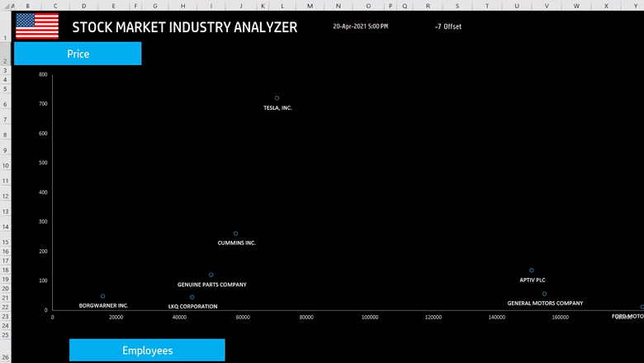This screenshot has height=363, width=644.
Task: Click the 20000 value on employees axis
Action: pyautogui.click(x=116, y=317)
